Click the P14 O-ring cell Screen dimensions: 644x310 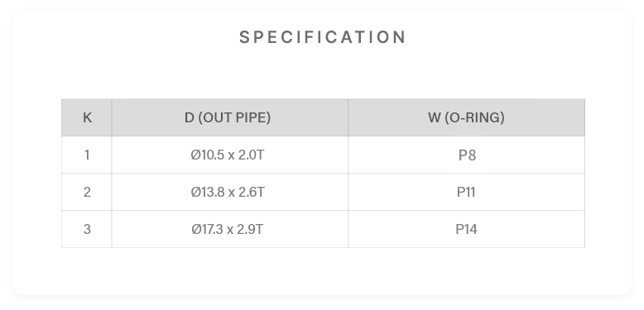coord(466,229)
